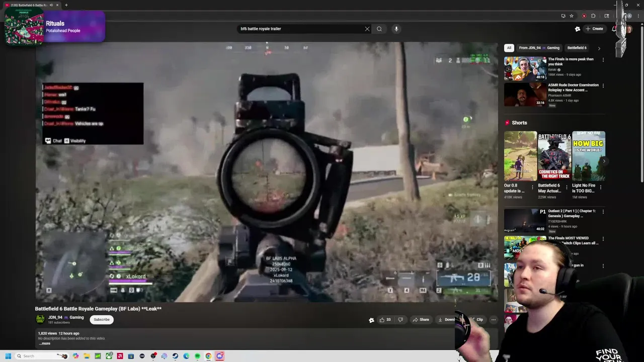Open Microsoft Edge from the taskbar
Screen dimensions: 644x362
pyautogui.click(x=186, y=356)
